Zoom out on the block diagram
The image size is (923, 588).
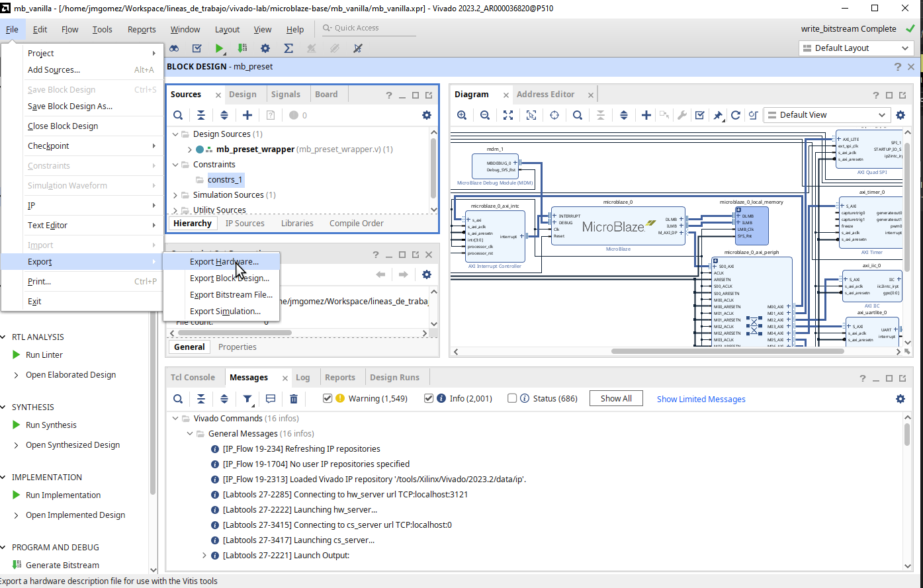[x=485, y=115]
